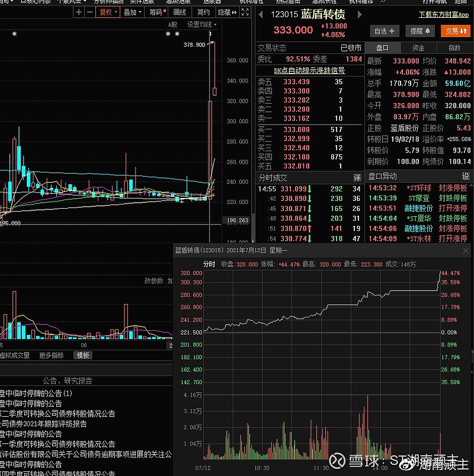The width and height of the screenshot is (474, 476).
Task: Click 卖一 price 333.162
Action: (x=296, y=119)
